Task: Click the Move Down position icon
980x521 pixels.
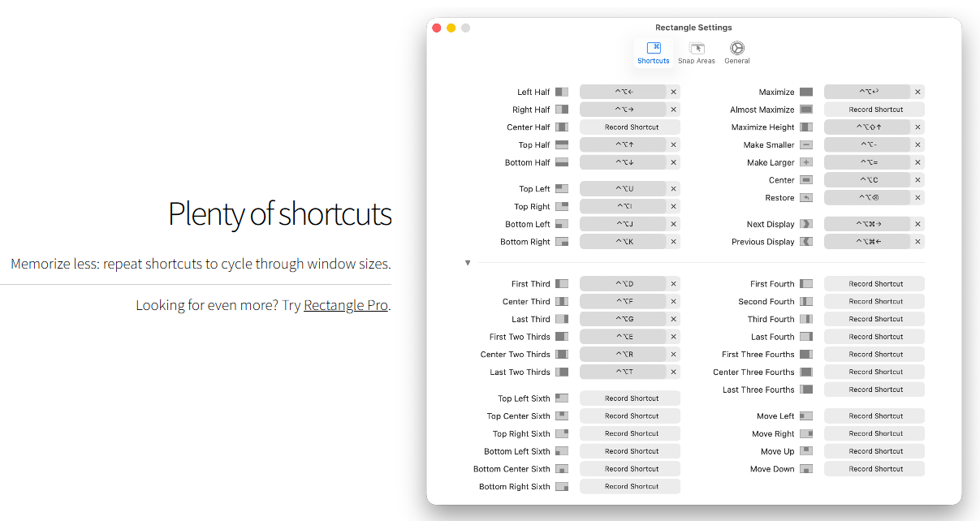Action: [x=805, y=469]
